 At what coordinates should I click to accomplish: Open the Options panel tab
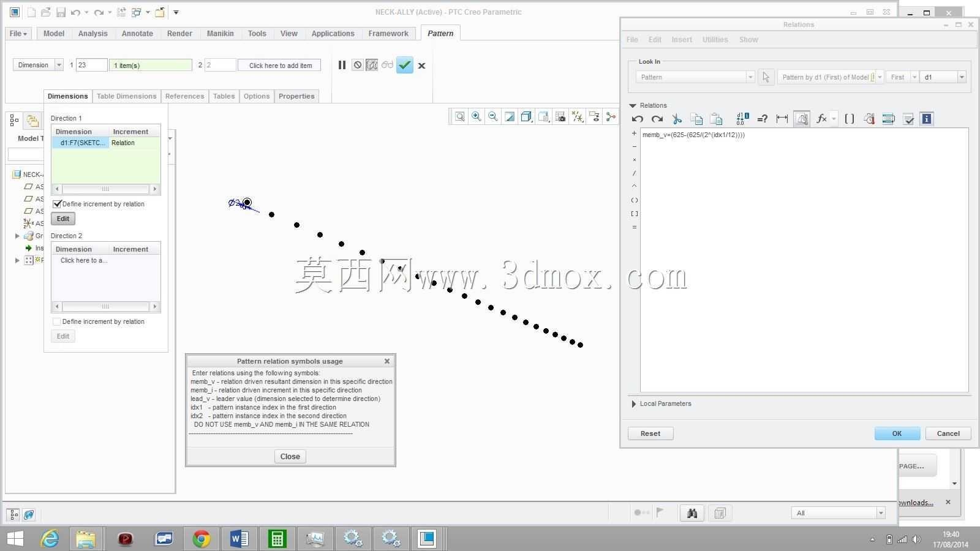click(257, 96)
